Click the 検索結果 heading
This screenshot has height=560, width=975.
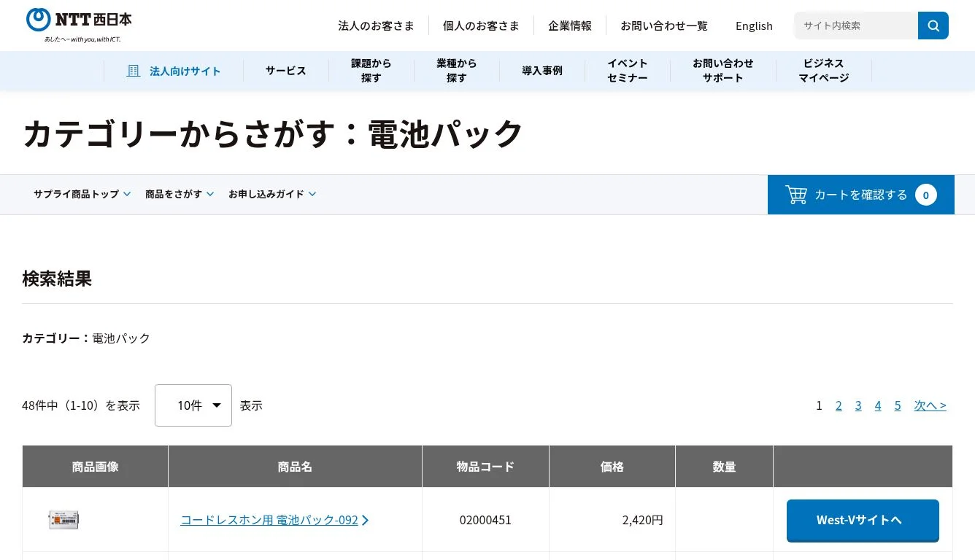point(57,279)
